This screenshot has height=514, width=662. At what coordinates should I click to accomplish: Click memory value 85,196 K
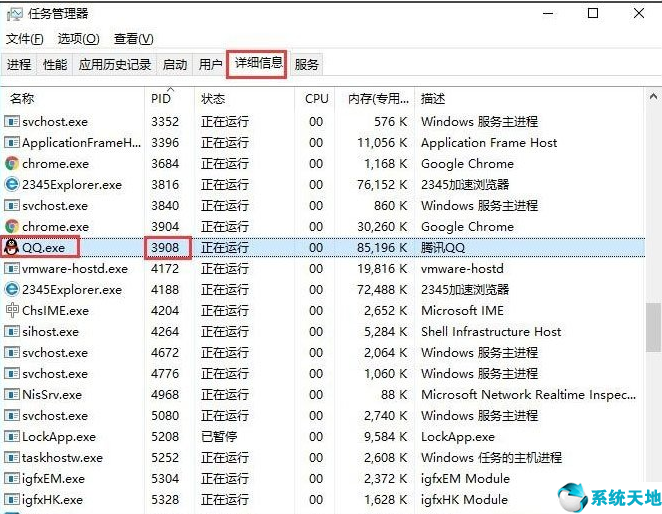tap(382, 247)
